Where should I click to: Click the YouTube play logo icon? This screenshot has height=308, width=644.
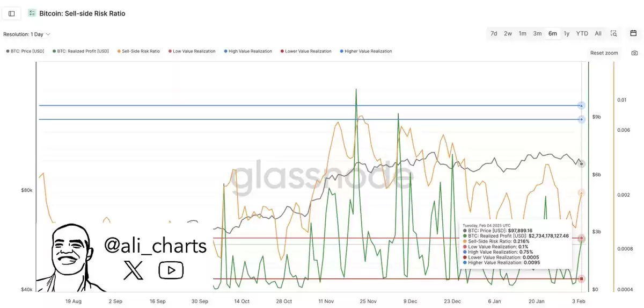tap(171, 270)
